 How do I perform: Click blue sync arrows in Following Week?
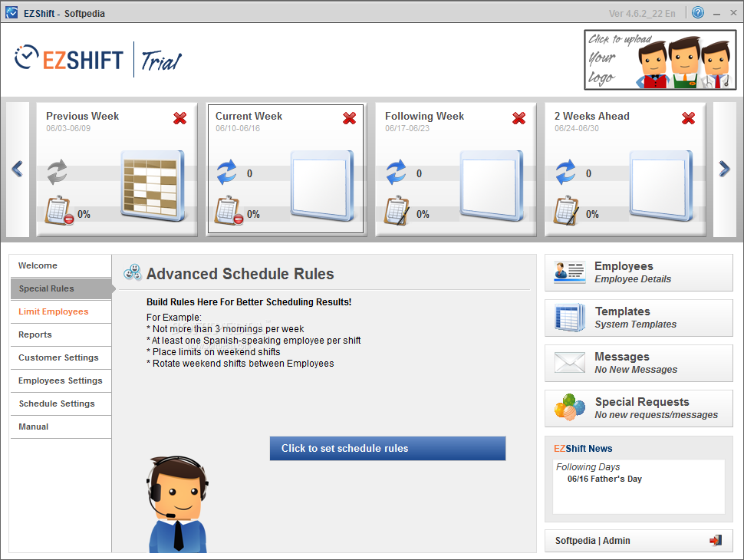pos(396,172)
